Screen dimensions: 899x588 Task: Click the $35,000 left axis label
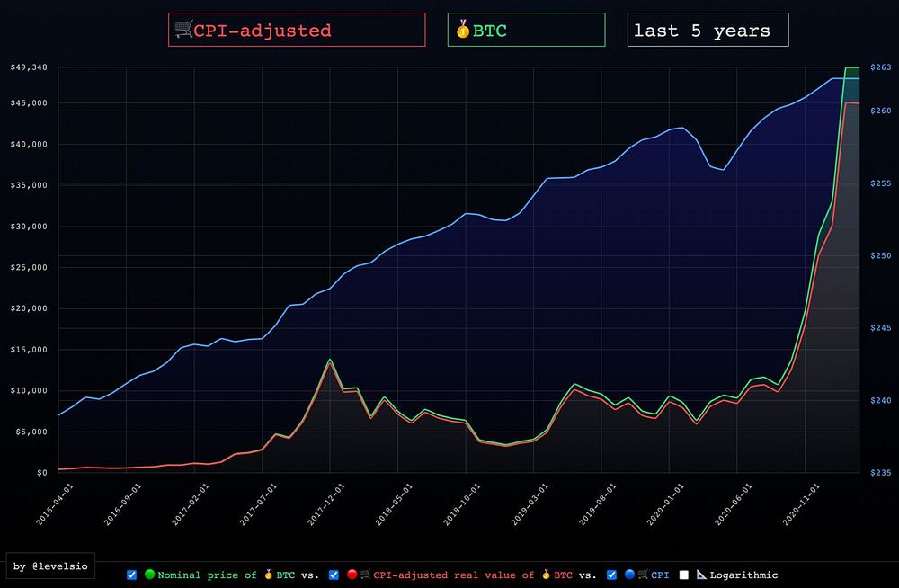[29, 185]
